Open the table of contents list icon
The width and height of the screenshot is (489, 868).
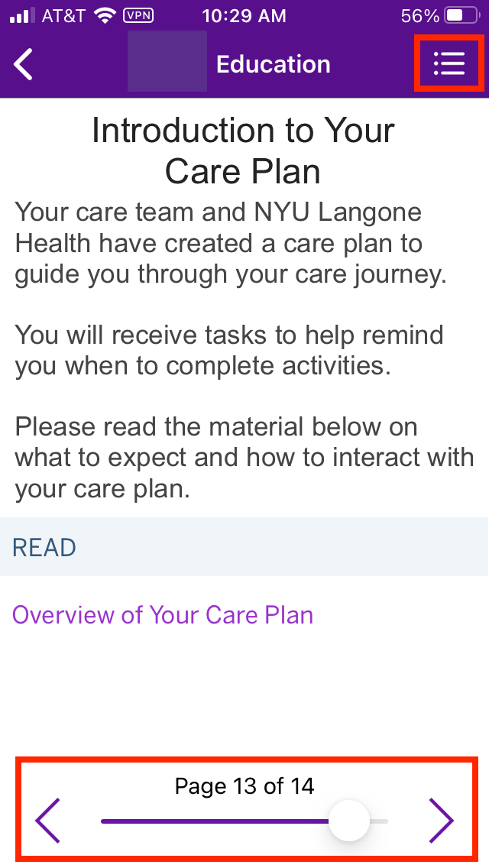[449, 64]
